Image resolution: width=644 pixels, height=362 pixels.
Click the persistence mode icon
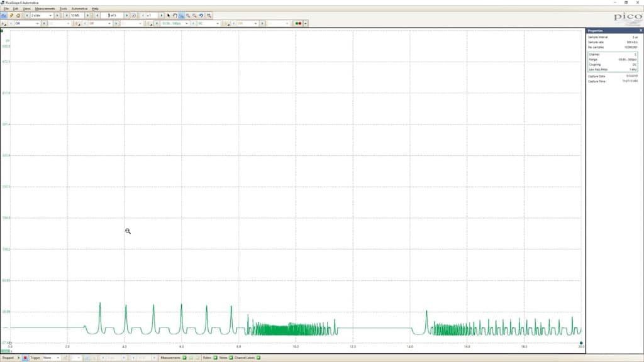click(11, 16)
